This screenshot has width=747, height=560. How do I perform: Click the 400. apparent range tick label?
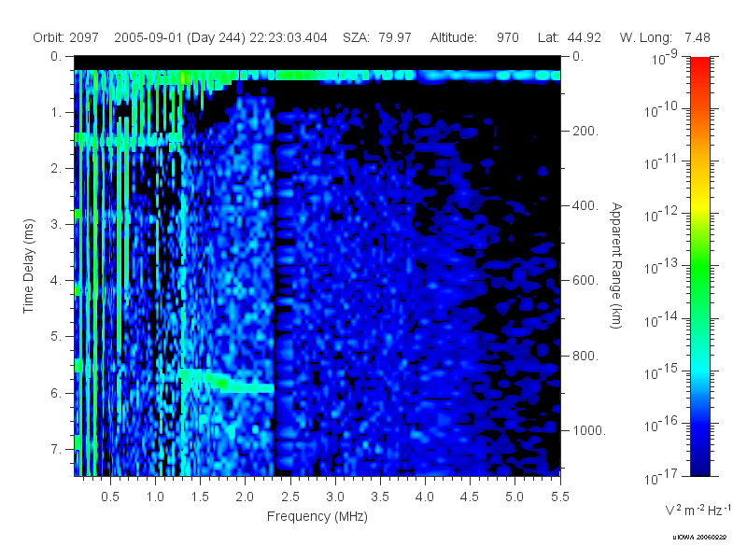[x=585, y=205]
